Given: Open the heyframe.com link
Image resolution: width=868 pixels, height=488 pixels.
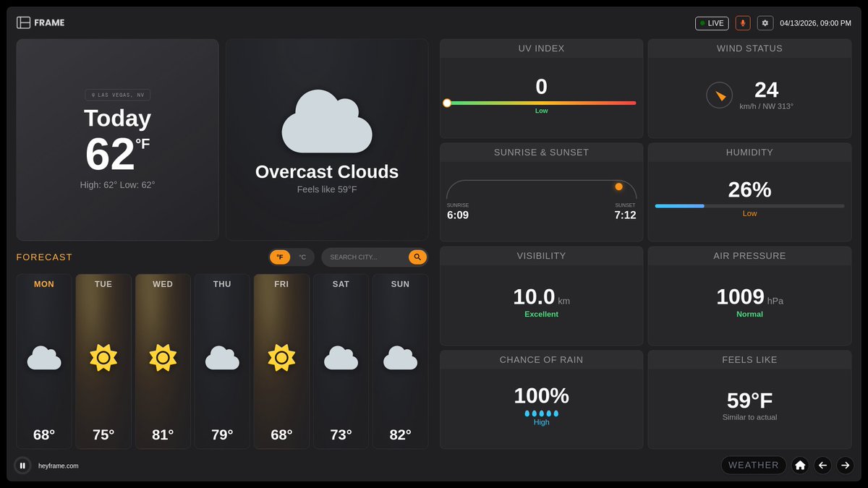Looking at the screenshot, I should (59, 466).
